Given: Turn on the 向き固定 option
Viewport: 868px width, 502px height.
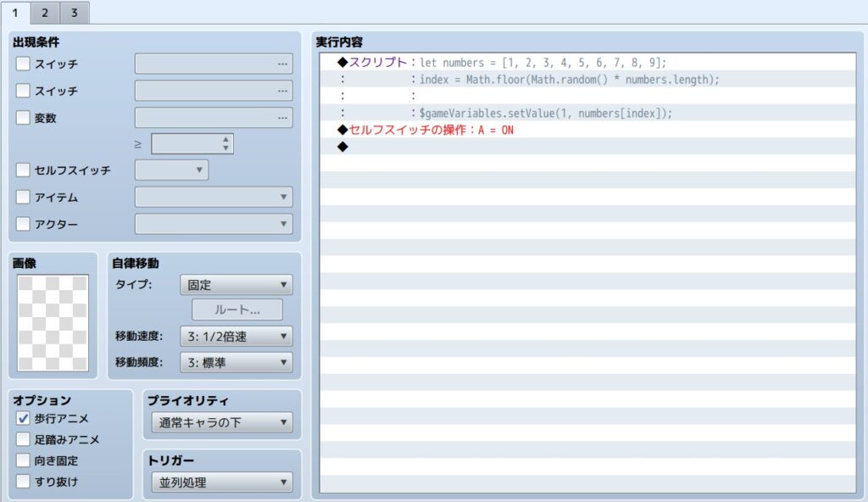Looking at the screenshot, I should (23, 460).
